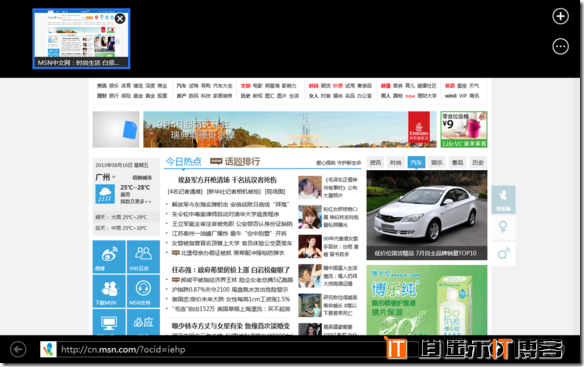Open the 必应 Bing tile
The image size is (584, 367).
143,322
